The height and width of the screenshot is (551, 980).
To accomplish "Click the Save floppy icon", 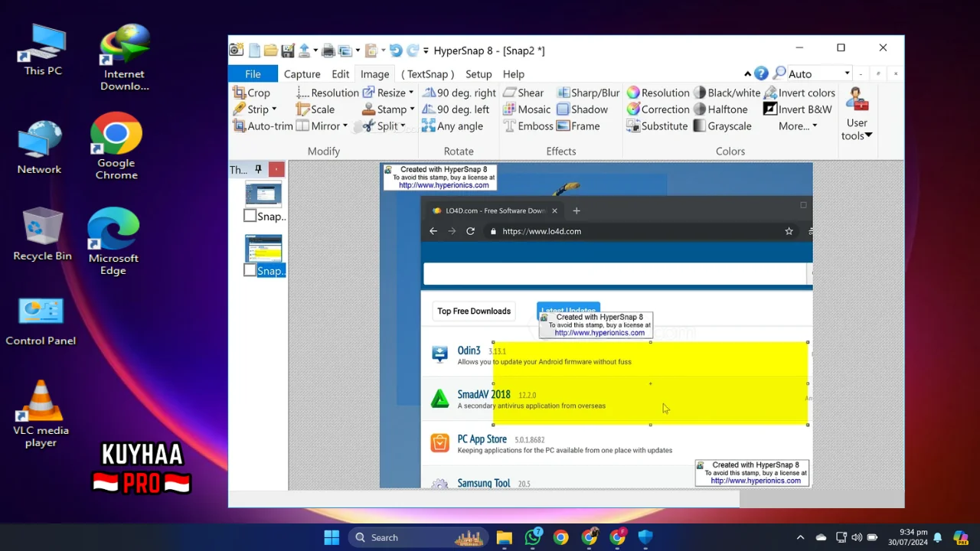I will (x=288, y=51).
